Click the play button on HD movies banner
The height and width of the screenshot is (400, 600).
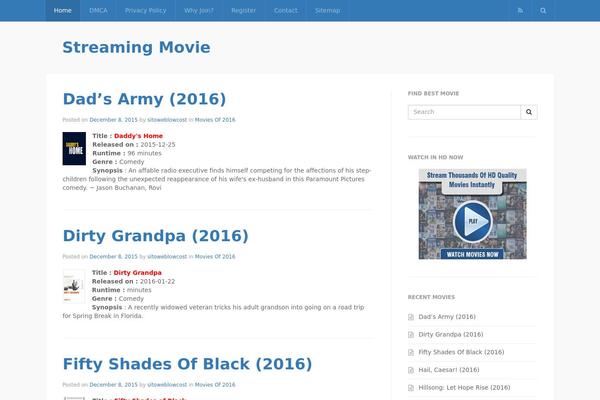[x=473, y=221]
